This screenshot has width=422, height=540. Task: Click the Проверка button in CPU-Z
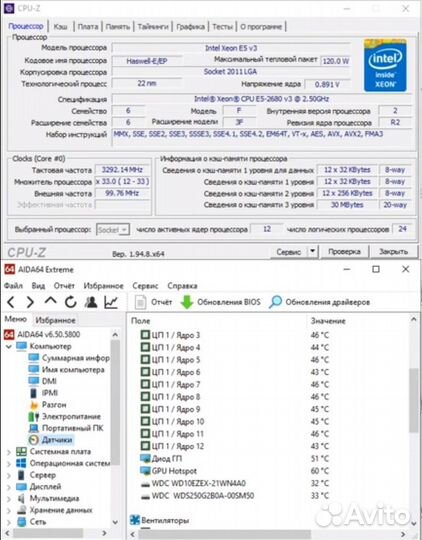pos(344,251)
